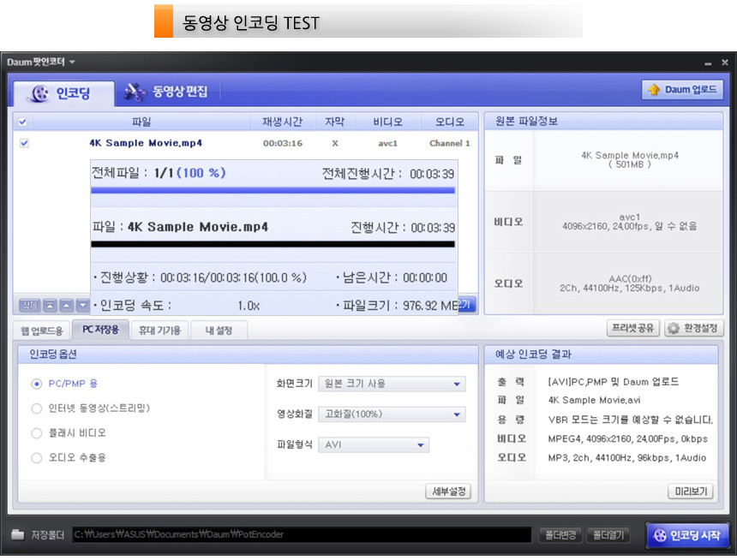737x560 pixels.
Task: Toggle the select-all checkbox in file header
Action: tap(23, 122)
